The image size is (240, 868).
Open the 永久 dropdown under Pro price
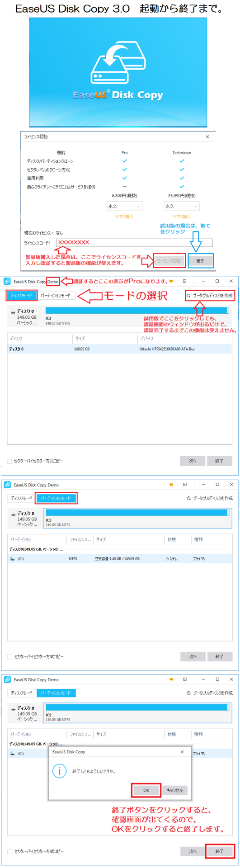(124, 206)
